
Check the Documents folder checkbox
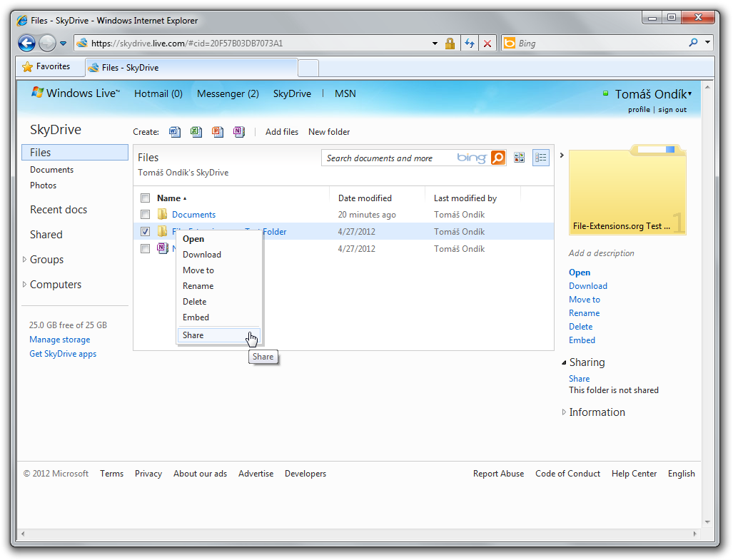pyautogui.click(x=146, y=214)
